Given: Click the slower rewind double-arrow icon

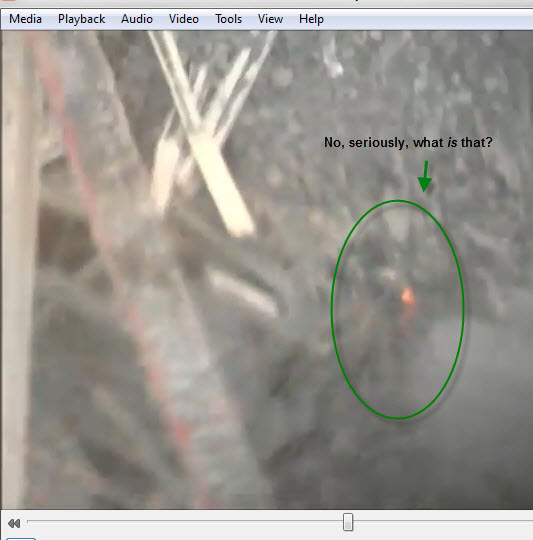Looking at the screenshot, I should pyautogui.click(x=14, y=523).
